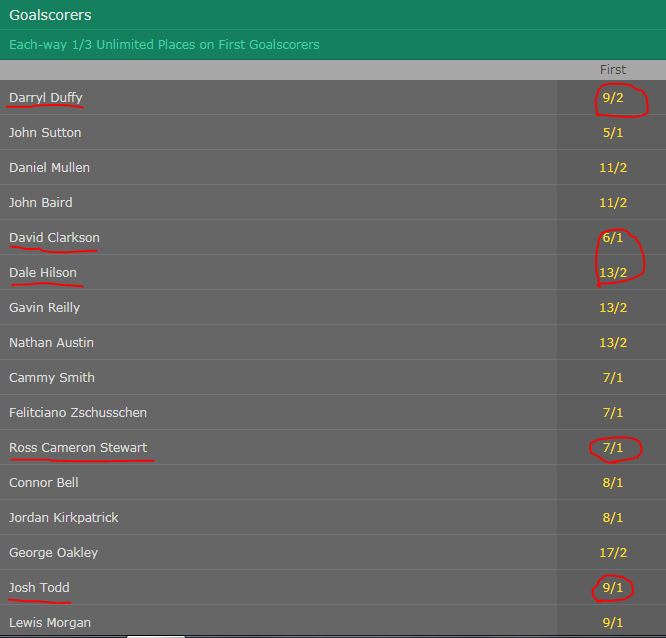This screenshot has width=666, height=638.
Task: Choose John Baird 11/2 odds
Action: click(612, 202)
